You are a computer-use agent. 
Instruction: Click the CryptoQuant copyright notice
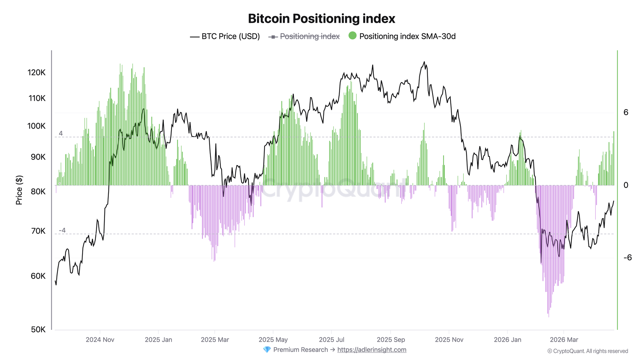pos(588,351)
